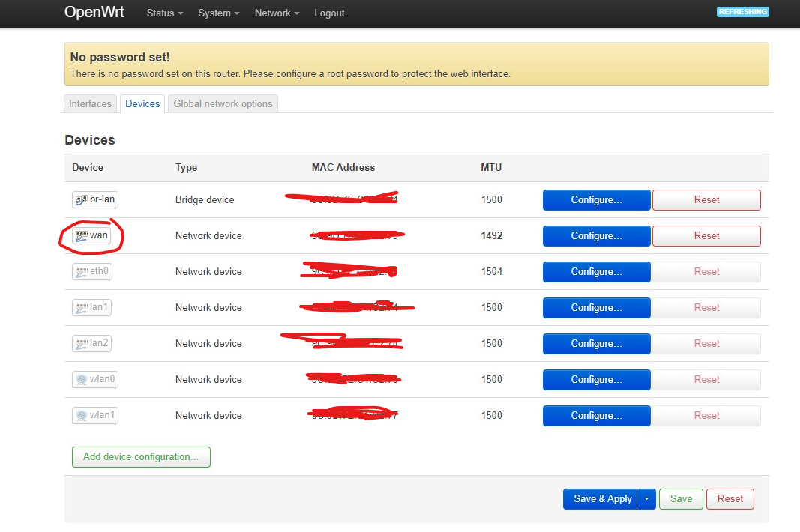Click Network device type in wan row
Screen dimensions: 800x532
point(208,235)
